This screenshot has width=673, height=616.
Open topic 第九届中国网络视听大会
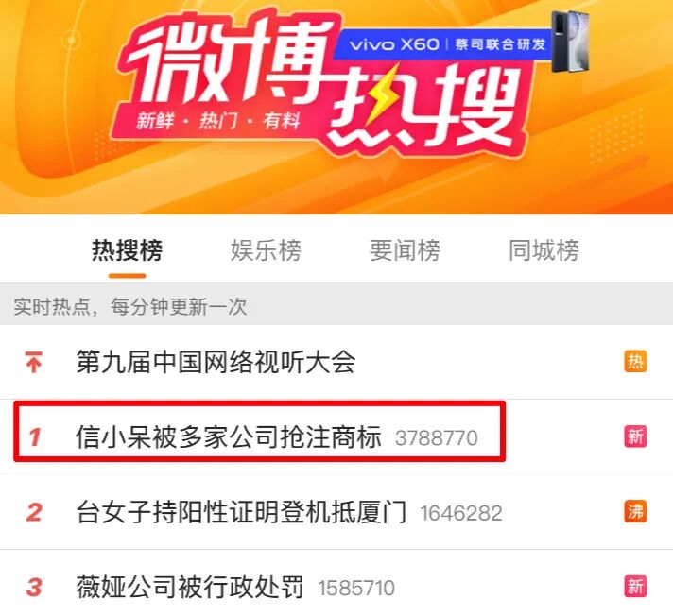(216, 362)
